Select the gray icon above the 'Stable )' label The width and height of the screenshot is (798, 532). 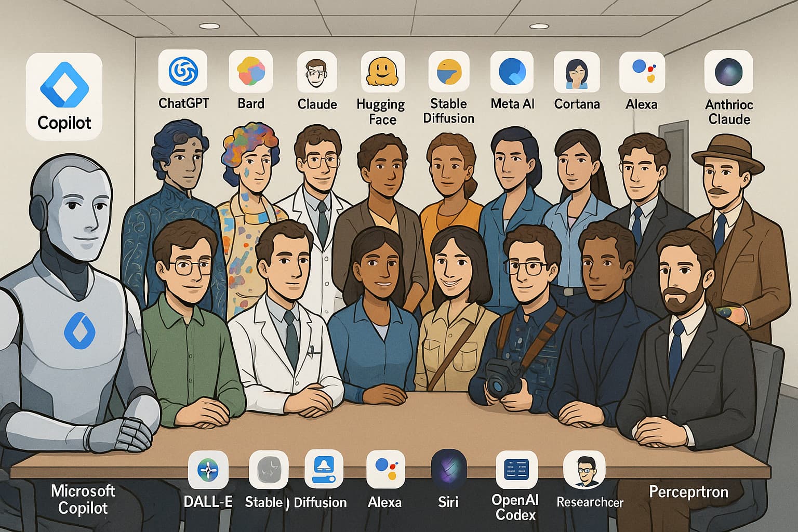(x=269, y=470)
